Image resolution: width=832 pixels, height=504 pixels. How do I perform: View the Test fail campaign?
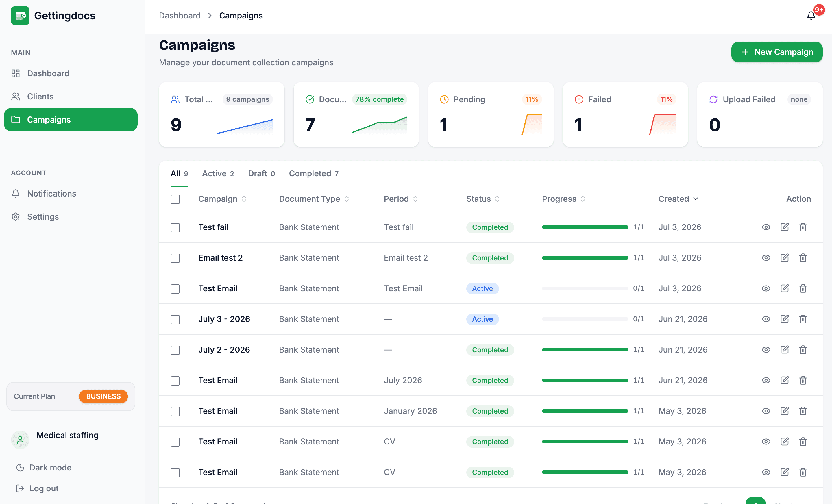[x=766, y=227]
